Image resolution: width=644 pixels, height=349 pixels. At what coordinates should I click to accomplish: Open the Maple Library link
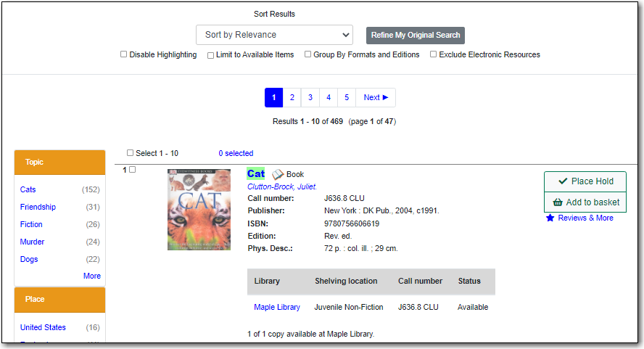(277, 307)
